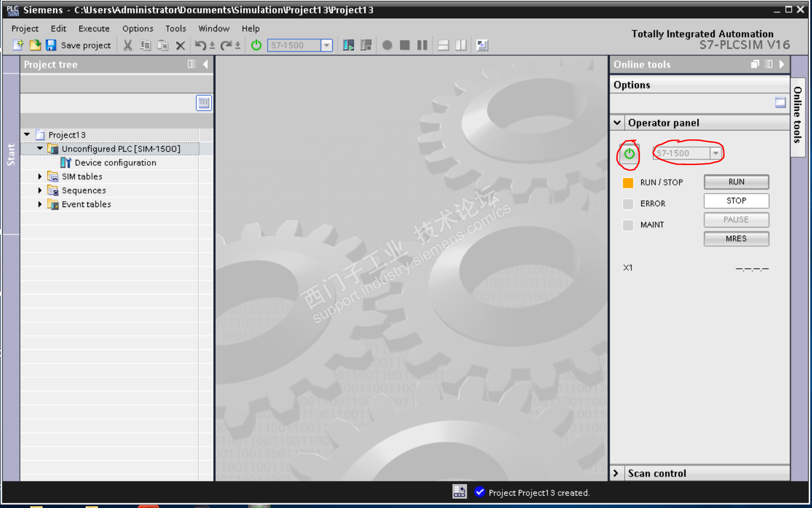Click the power button in the Operator panel
Screen dimensions: 812x508
coord(629,154)
